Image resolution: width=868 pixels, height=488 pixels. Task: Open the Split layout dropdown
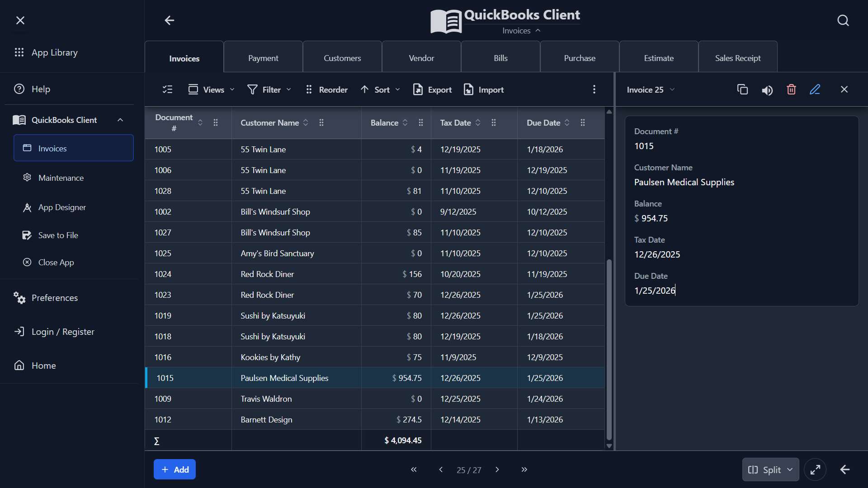click(770, 469)
